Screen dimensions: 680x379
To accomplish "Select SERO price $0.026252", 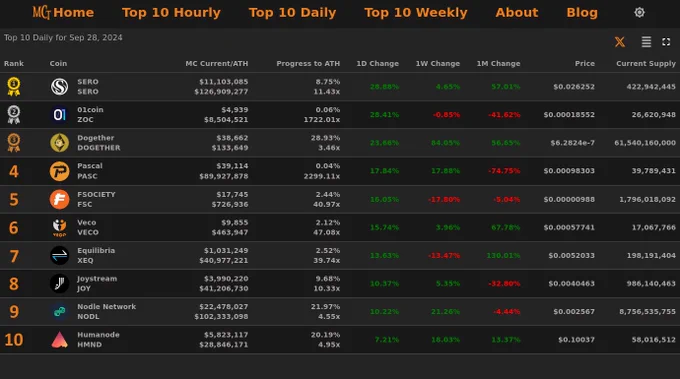I will point(574,87).
